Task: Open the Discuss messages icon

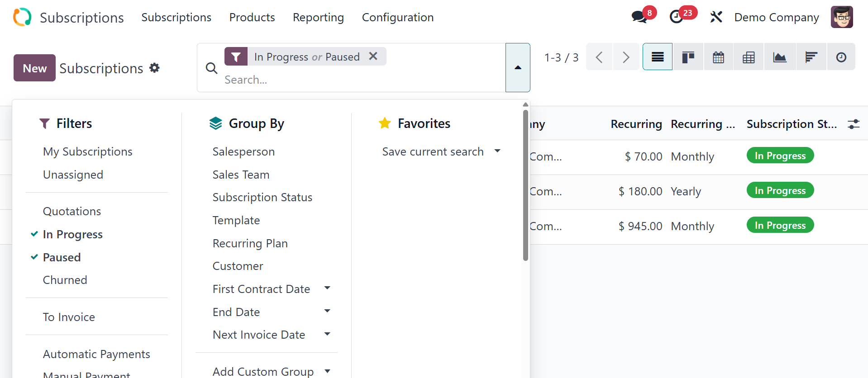Action: tap(639, 17)
